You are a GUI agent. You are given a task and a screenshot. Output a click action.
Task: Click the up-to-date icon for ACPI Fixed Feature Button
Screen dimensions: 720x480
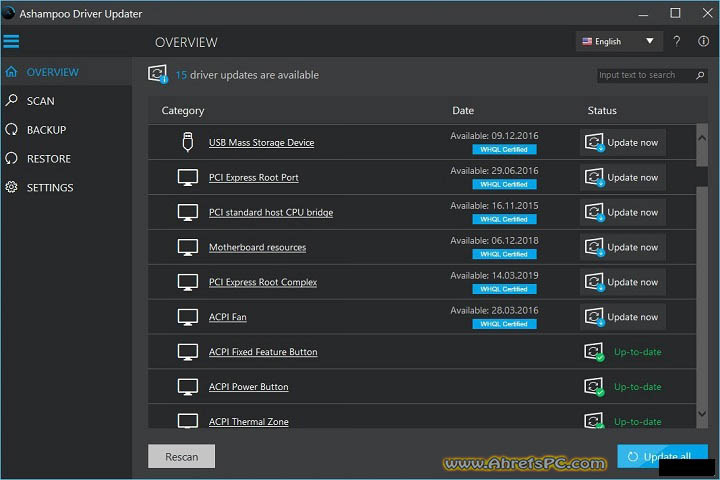pos(594,352)
